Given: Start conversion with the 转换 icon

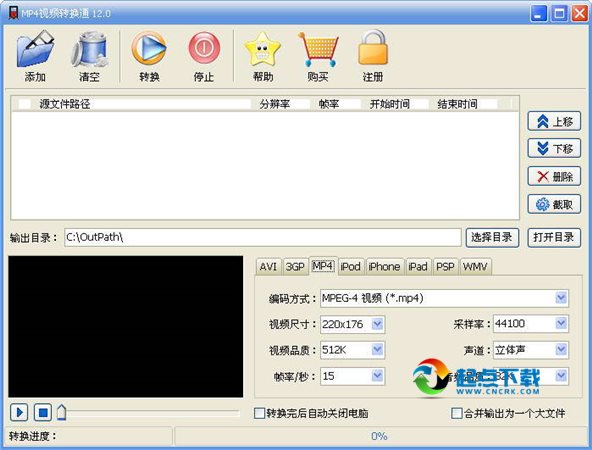Looking at the screenshot, I should click(x=149, y=48).
